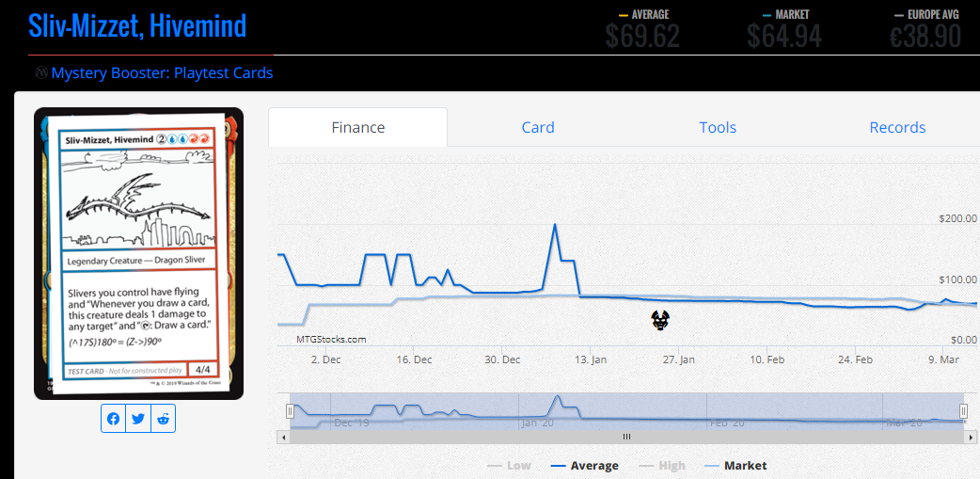Share card on Reddit
The height and width of the screenshot is (479, 980).
pyautogui.click(x=163, y=419)
